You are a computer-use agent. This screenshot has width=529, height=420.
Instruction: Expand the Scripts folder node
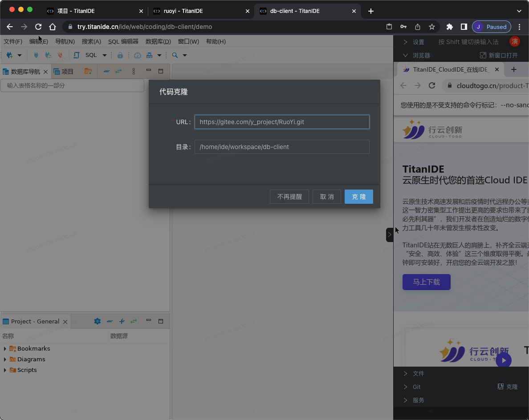click(5, 370)
